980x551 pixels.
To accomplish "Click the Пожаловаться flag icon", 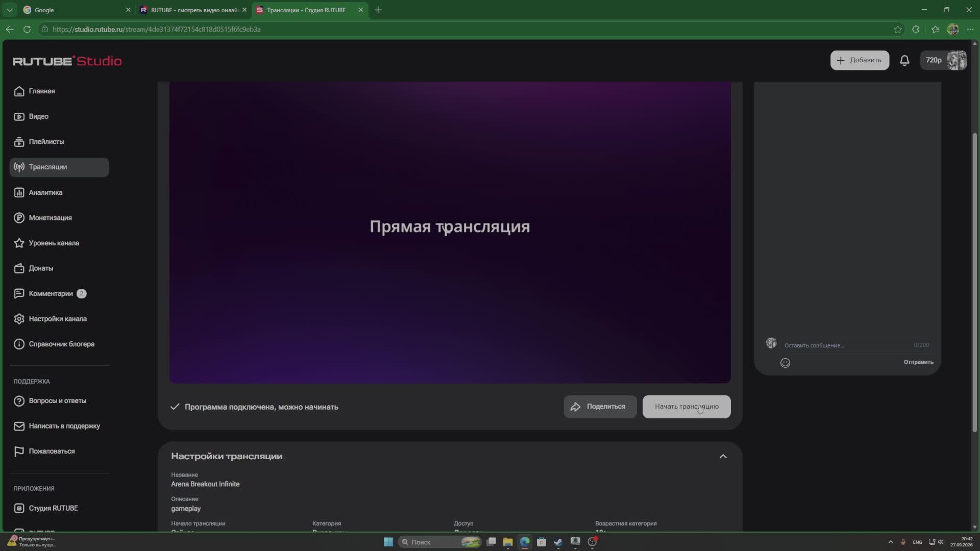I will click(x=19, y=452).
